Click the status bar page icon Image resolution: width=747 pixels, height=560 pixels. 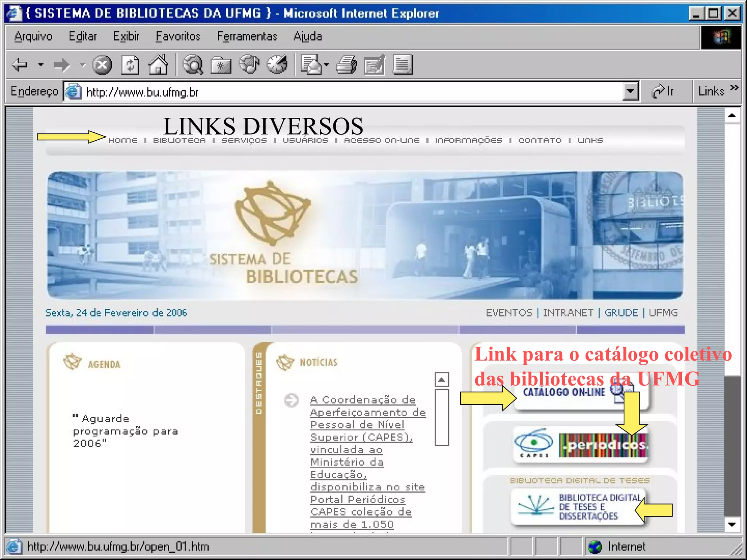(x=14, y=547)
